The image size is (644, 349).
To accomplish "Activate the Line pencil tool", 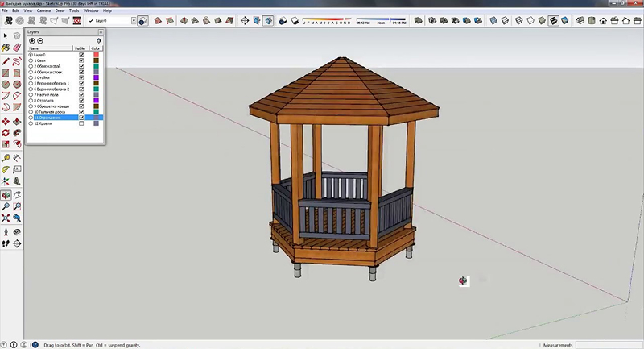I will pyautogui.click(x=6, y=62).
